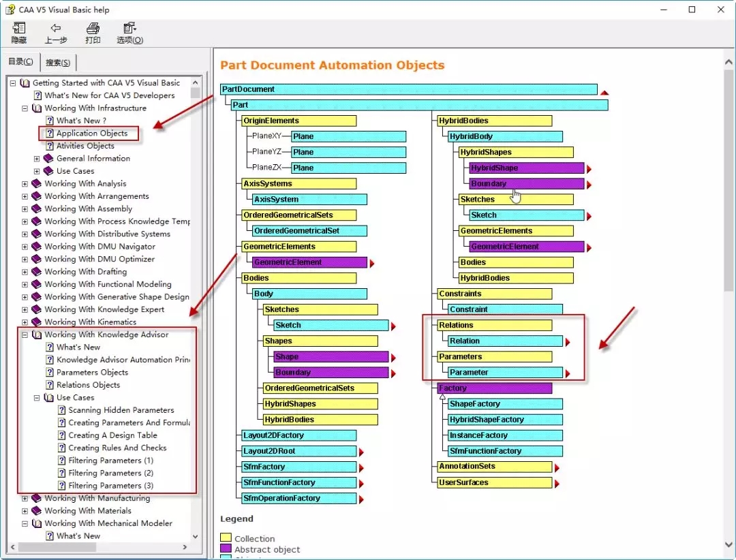This screenshot has height=560, width=736.
Task: Select Working With Manufacturing in the tree
Action: coord(97,498)
